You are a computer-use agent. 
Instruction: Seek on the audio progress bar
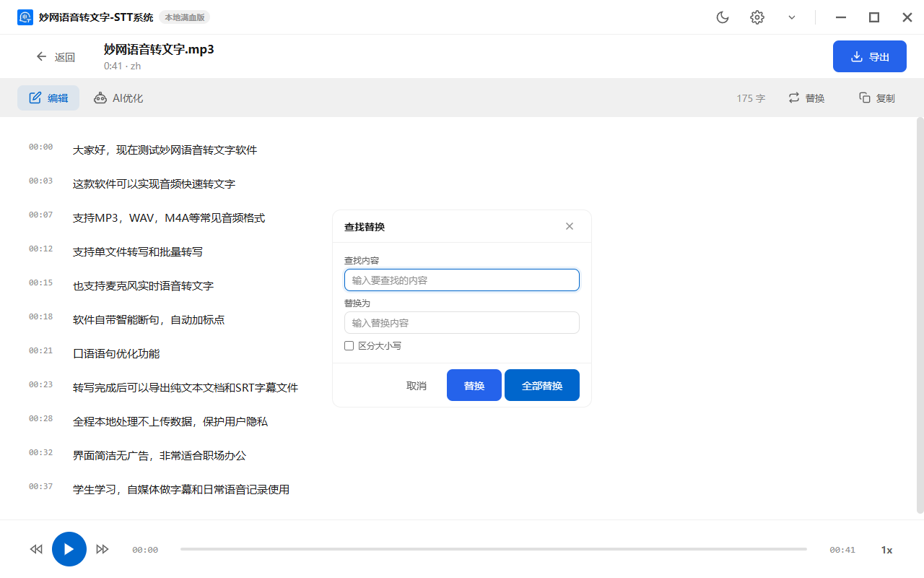(494, 549)
